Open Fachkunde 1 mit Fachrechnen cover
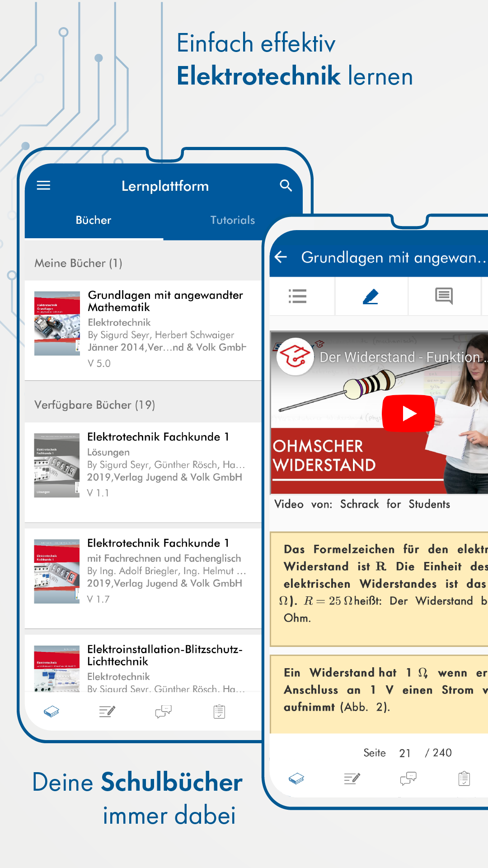Screen dimensions: 488x868 (x=57, y=571)
